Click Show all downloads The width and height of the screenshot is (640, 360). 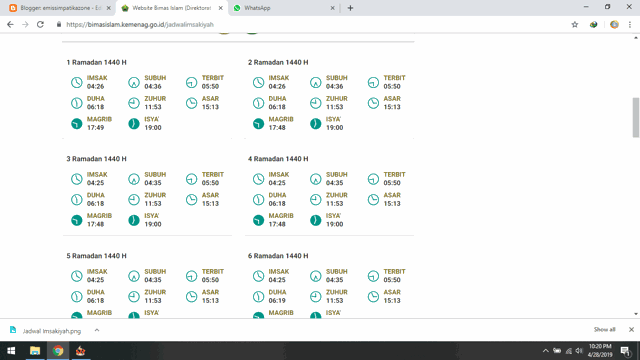coord(604,329)
